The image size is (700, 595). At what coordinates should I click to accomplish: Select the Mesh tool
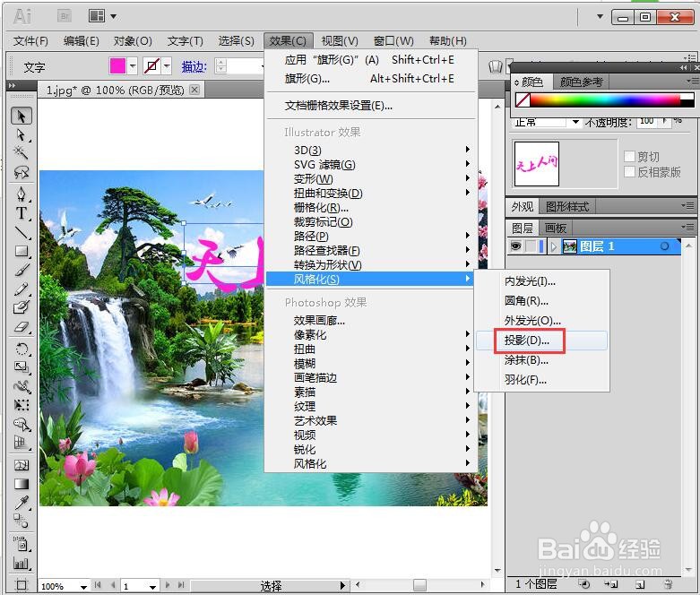(21, 465)
